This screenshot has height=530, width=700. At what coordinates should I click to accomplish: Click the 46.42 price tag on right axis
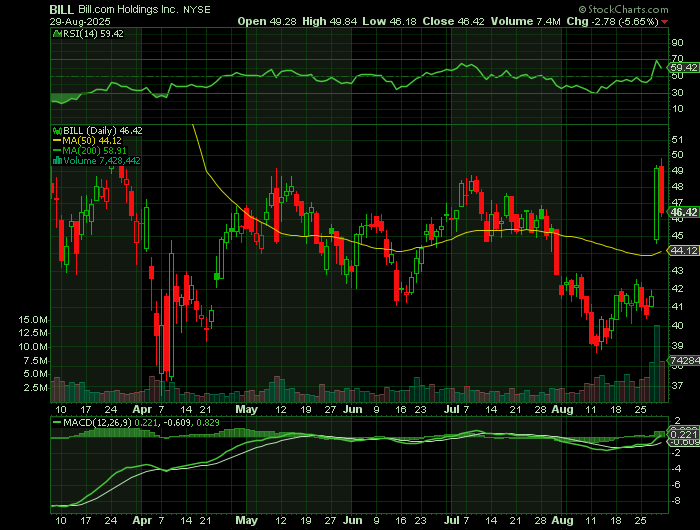pyautogui.click(x=684, y=212)
